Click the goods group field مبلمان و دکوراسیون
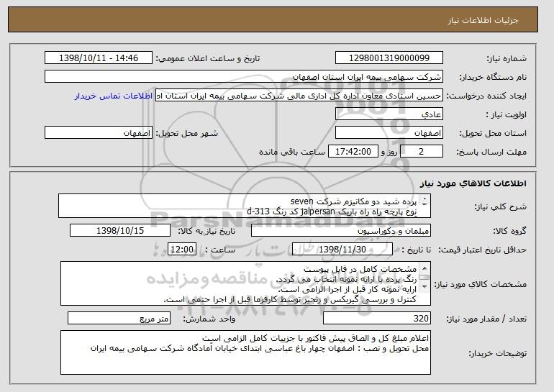The height and width of the screenshot is (392, 554). [x=341, y=231]
